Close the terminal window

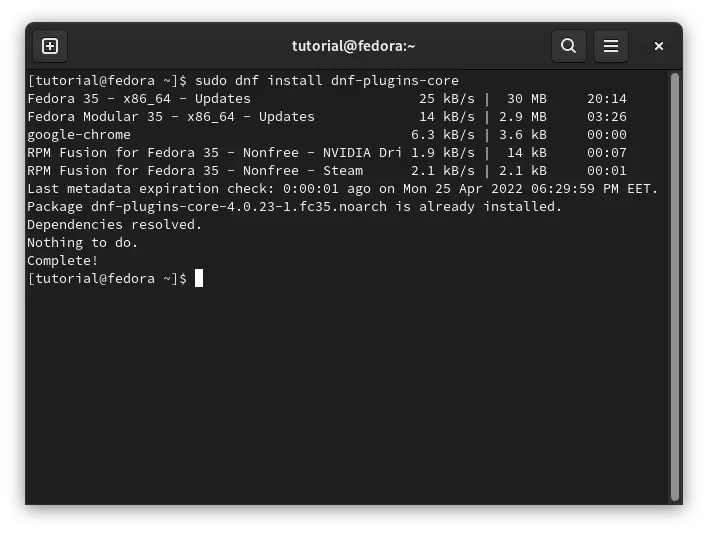659,46
